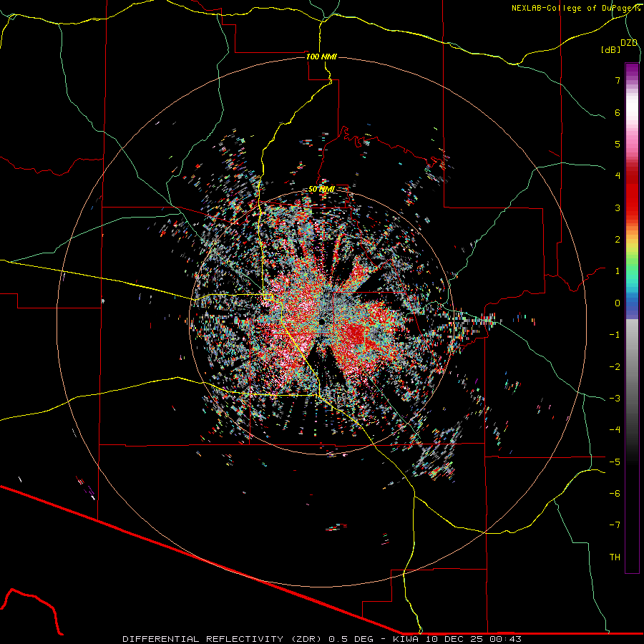
Task: Select the 4 tick label on scale
Action: [x=618, y=176]
